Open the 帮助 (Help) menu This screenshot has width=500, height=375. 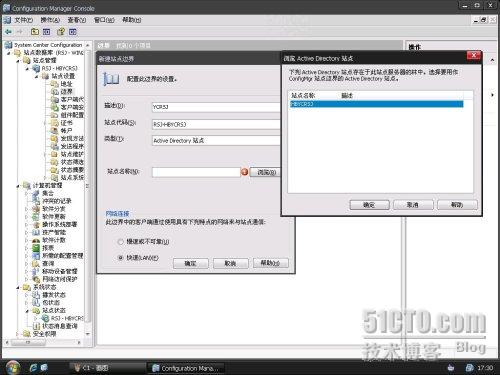coord(131,20)
